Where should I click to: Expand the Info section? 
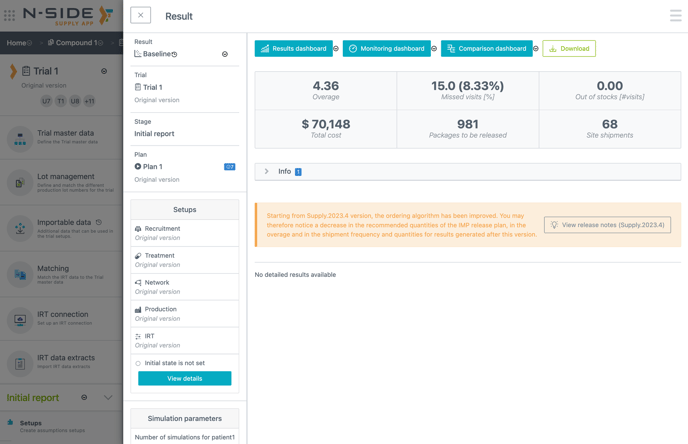[x=267, y=172]
